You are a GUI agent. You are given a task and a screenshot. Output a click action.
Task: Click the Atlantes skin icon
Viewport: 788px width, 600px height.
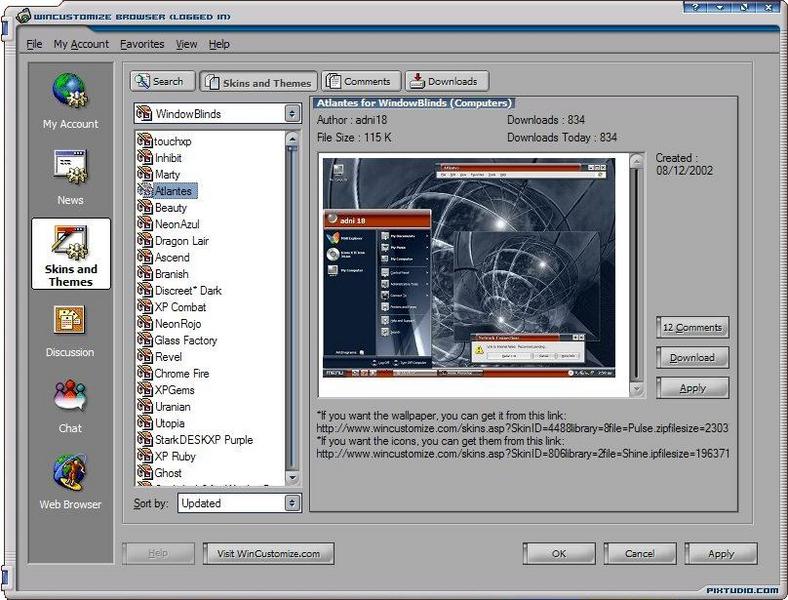pyautogui.click(x=145, y=190)
